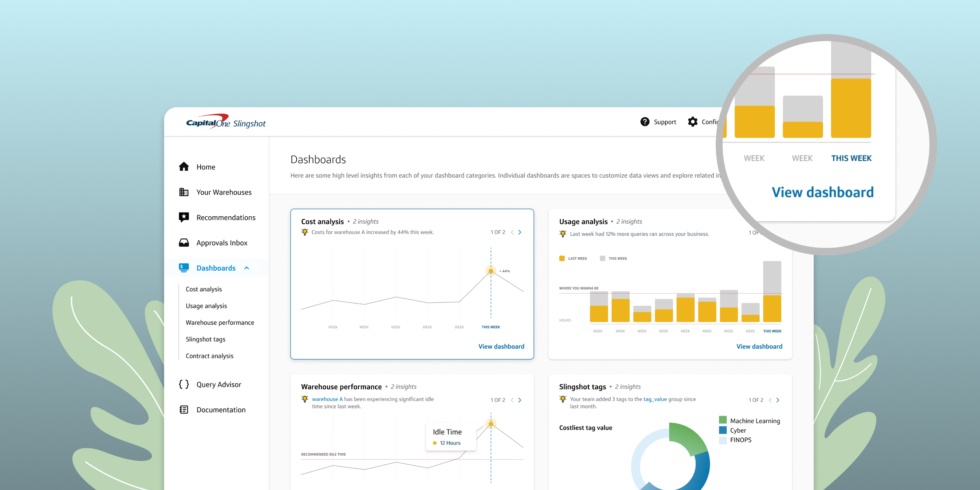Click the Query Advisor braces icon
Screen dimensions: 980x490
point(184,384)
